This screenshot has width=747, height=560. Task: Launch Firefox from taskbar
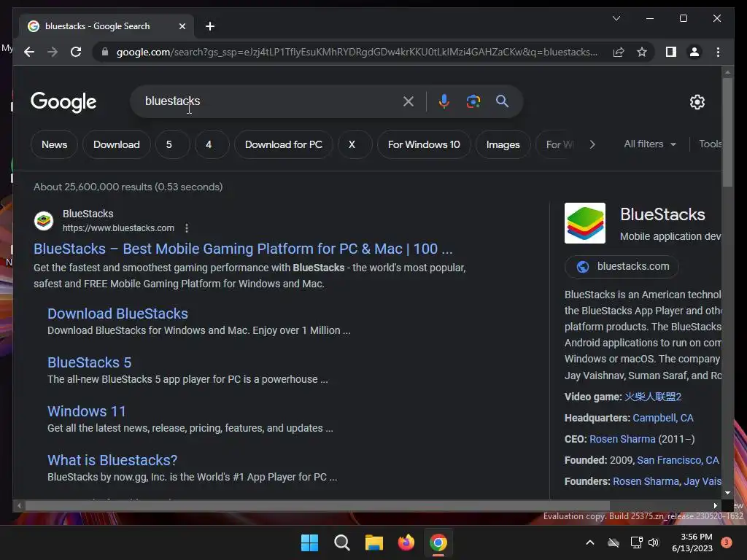(x=406, y=542)
